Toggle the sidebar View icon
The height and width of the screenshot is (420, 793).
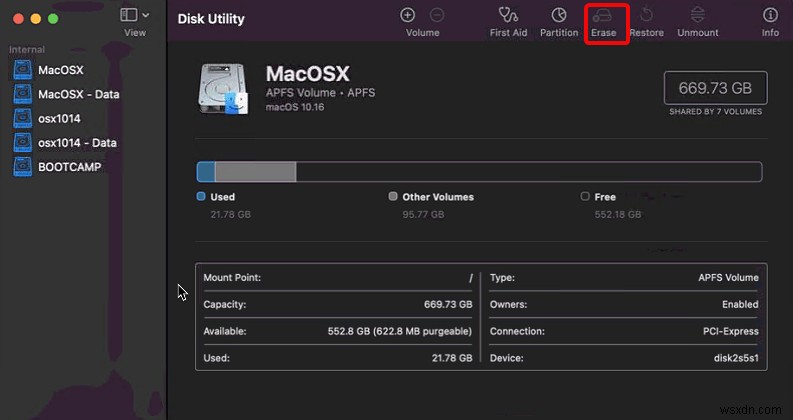pos(128,15)
